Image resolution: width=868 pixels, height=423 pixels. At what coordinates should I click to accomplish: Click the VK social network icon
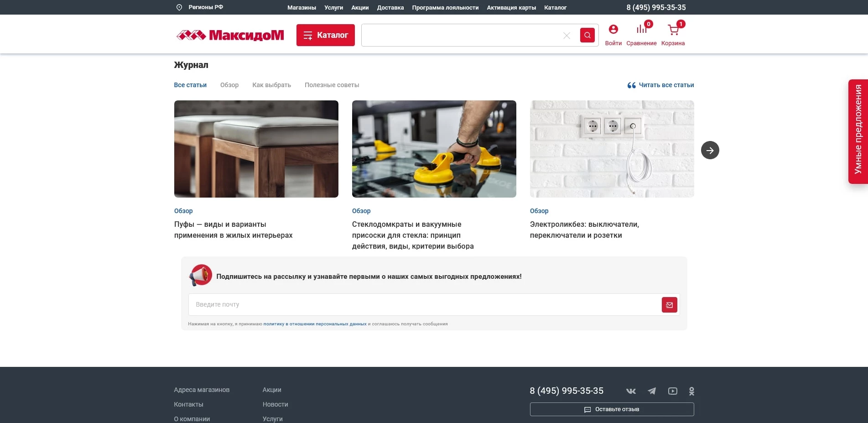631,391
